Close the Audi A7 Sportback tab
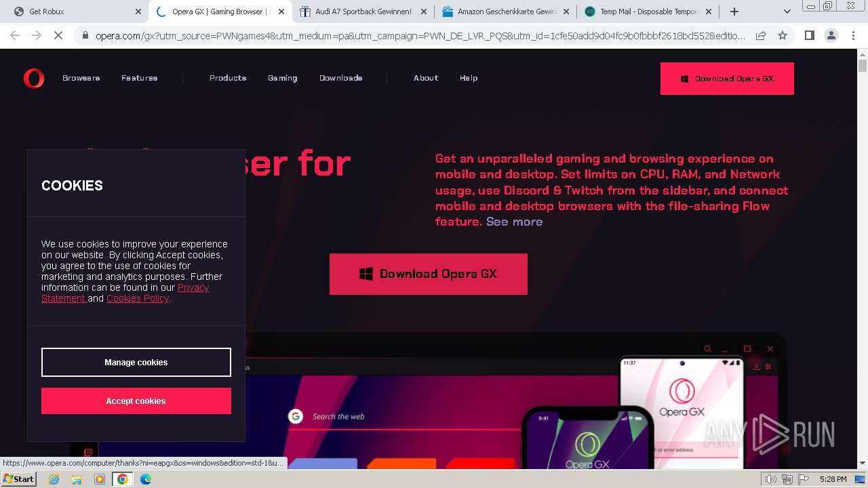Screen dimensions: 868x488 424,12
